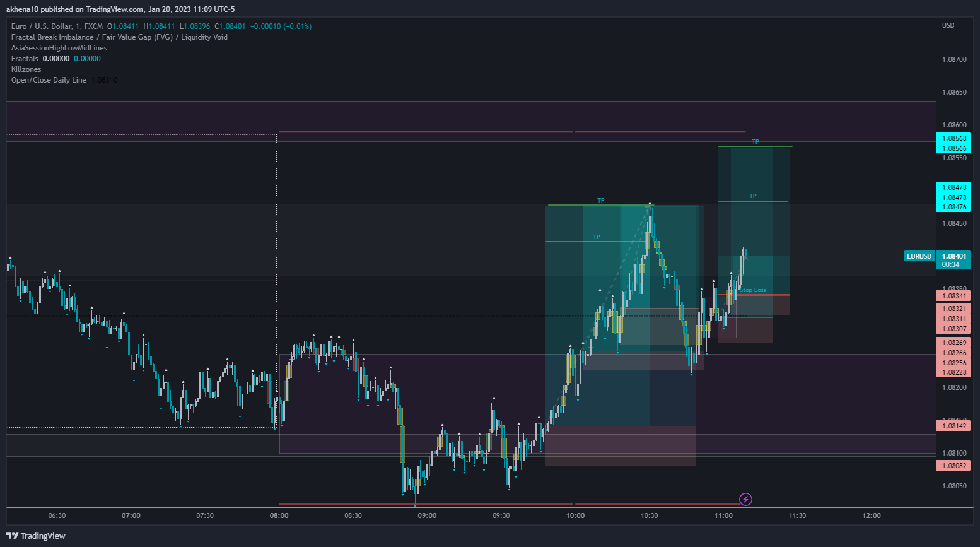This screenshot has height=547, width=980.
Task: Click the 06:30 time axis label
Action: coord(57,515)
